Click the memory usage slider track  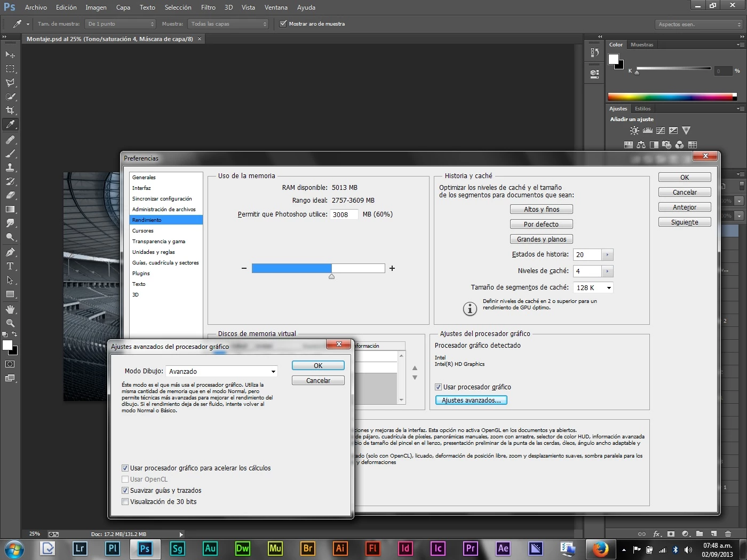point(318,268)
